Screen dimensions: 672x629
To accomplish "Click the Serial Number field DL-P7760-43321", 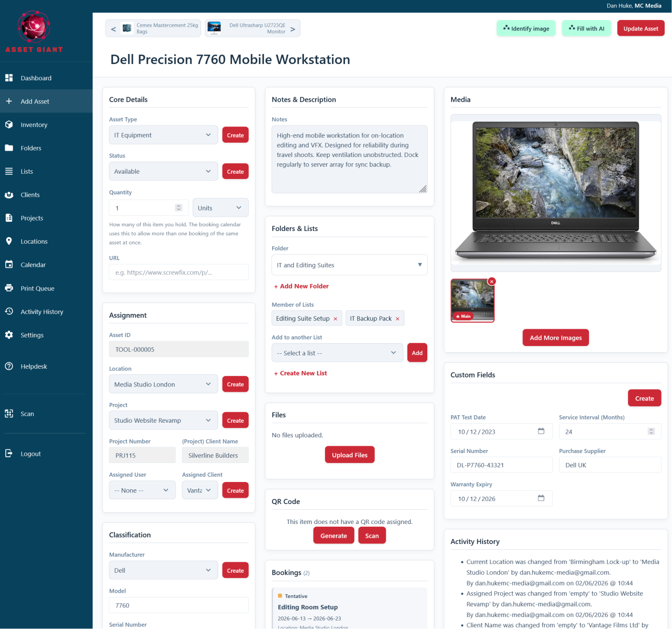I will (501, 465).
